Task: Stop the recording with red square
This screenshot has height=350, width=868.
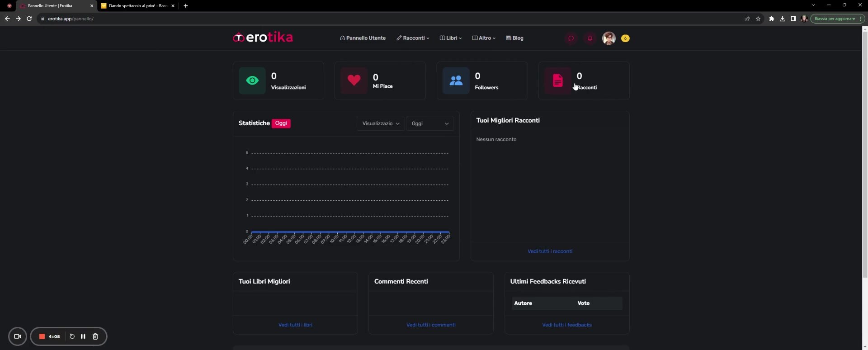Action: [42, 336]
